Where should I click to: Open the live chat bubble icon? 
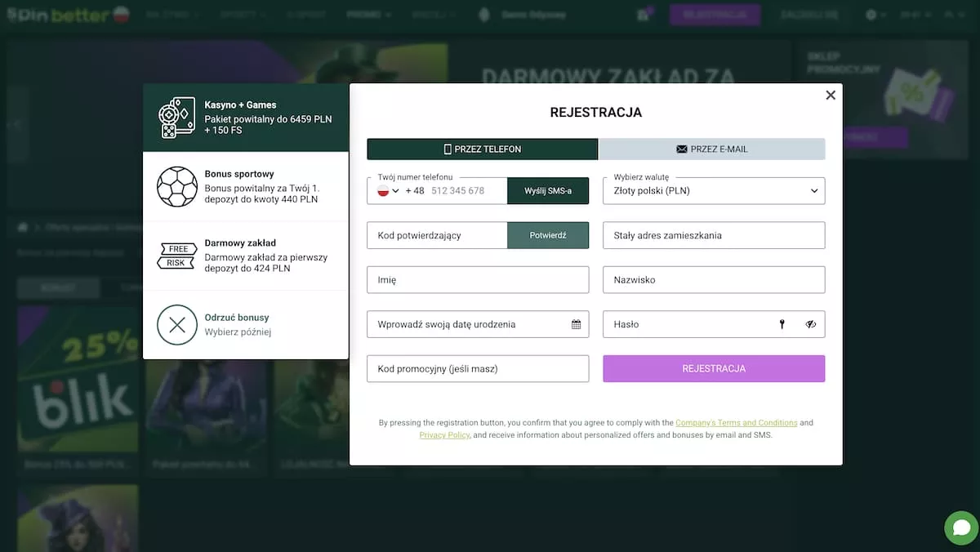coord(961,528)
